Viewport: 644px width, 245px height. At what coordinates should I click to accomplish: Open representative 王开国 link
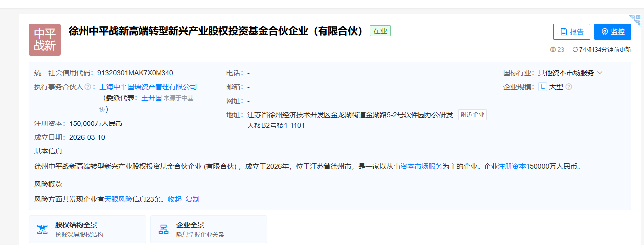[x=152, y=98]
